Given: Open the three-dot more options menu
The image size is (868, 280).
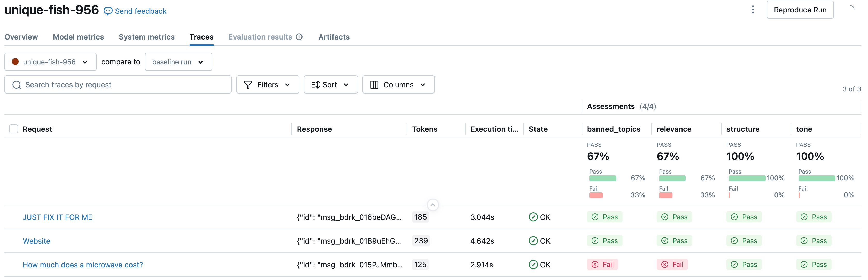Looking at the screenshot, I should tap(753, 10).
